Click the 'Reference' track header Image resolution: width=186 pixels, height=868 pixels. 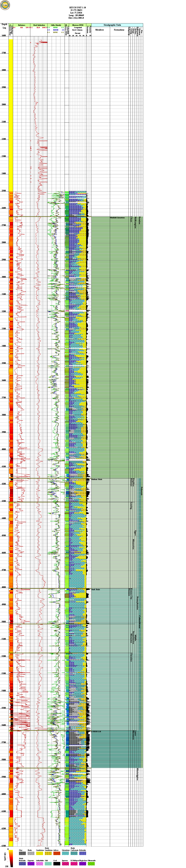(x=22, y=25)
